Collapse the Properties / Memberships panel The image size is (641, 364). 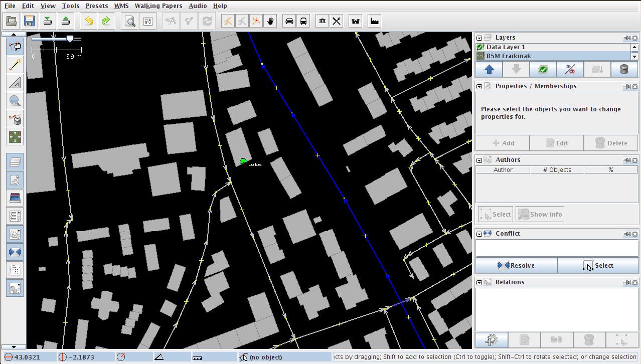coord(479,87)
